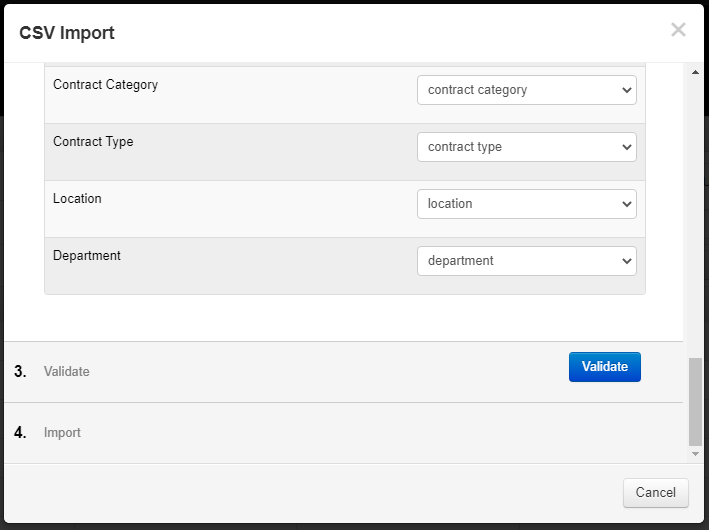709x530 pixels.
Task: Click the Location field label
Action: (x=77, y=199)
